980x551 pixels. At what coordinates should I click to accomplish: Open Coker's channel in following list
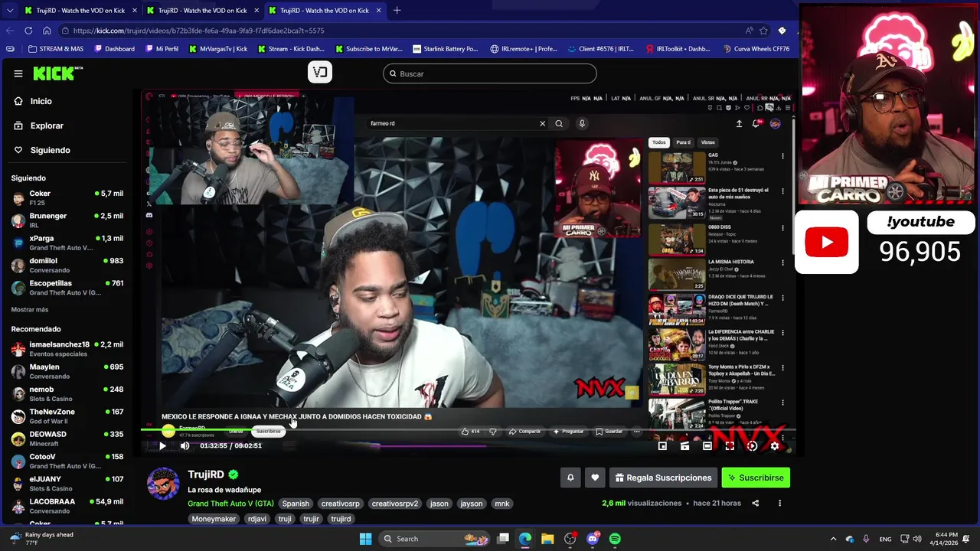tap(67, 197)
